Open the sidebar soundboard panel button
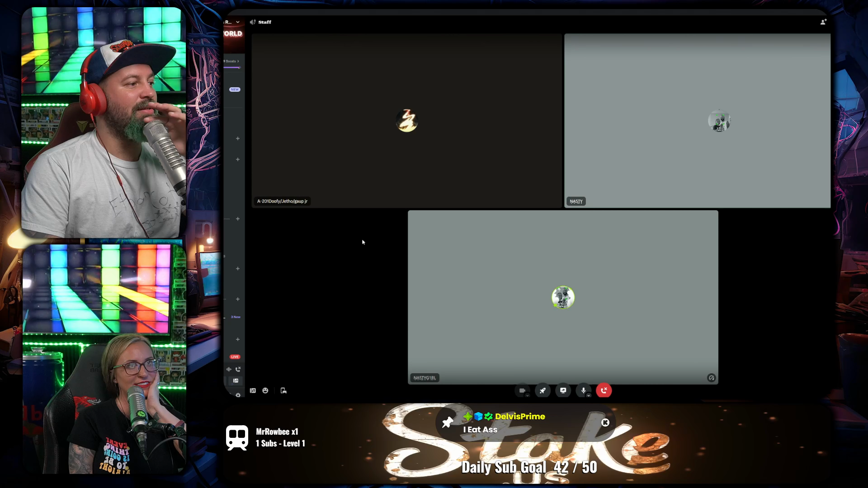868x488 pixels. click(x=236, y=380)
